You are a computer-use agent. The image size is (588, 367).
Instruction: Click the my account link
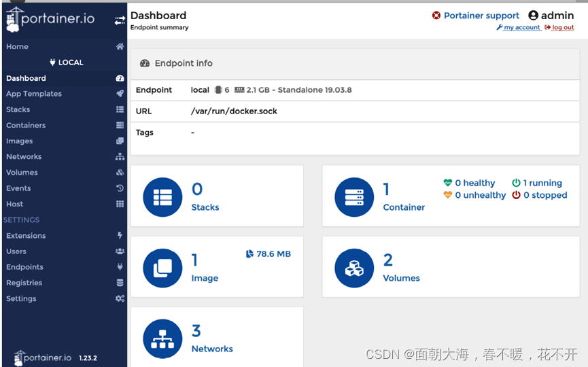click(521, 28)
